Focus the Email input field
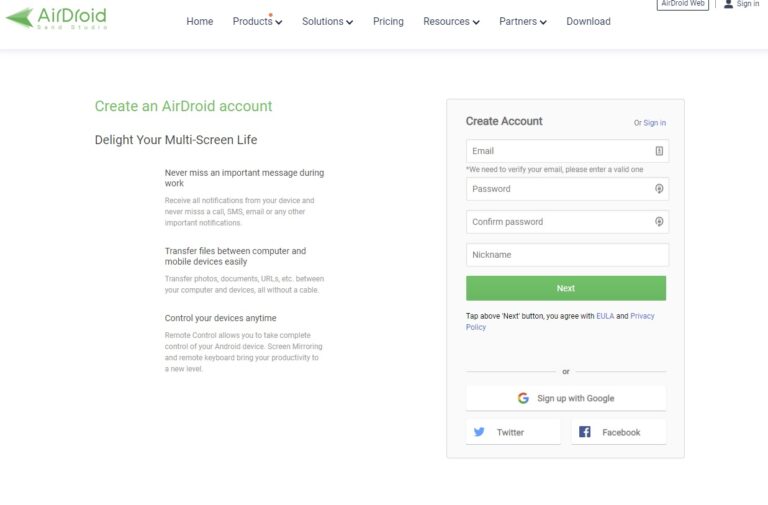Image resolution: width=768 pixels, height=505 pixels. pyautogui.click(x=567, y=151)
